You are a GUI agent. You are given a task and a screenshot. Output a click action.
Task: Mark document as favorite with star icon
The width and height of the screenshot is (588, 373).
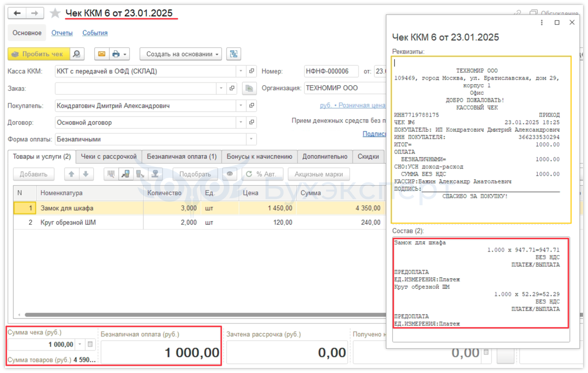click(x=55, y=14)
